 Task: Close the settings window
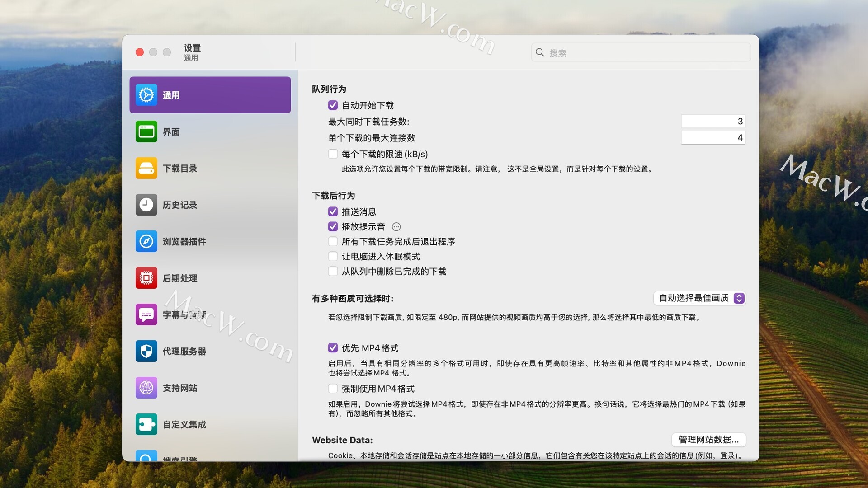pos(140,52)
